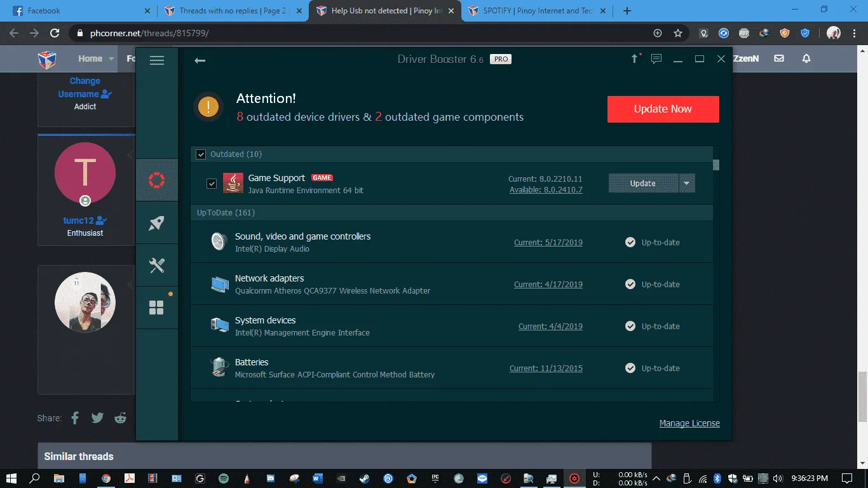
Task: Click the Available: 8.0.2410.7 link
Action: (x=546, y=189)
